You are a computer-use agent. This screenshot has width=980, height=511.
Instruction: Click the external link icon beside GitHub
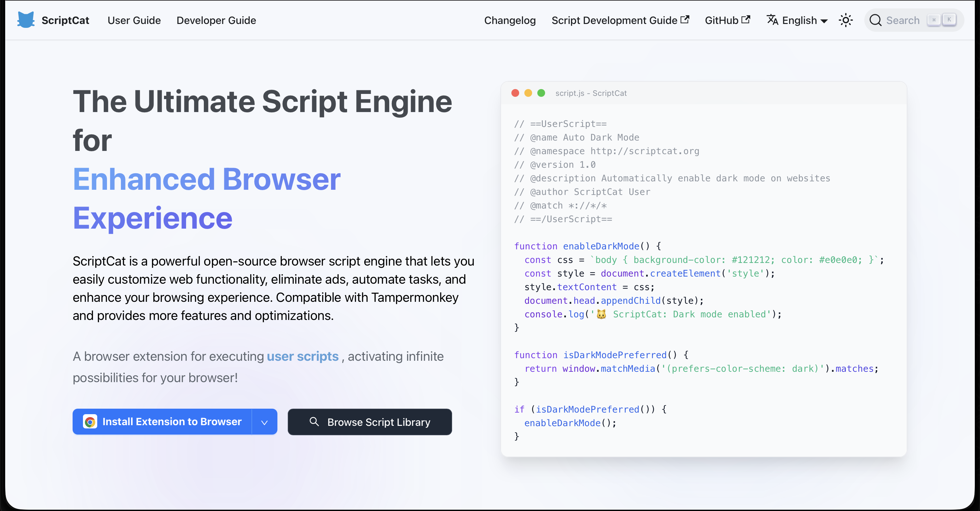coord(746,19)
